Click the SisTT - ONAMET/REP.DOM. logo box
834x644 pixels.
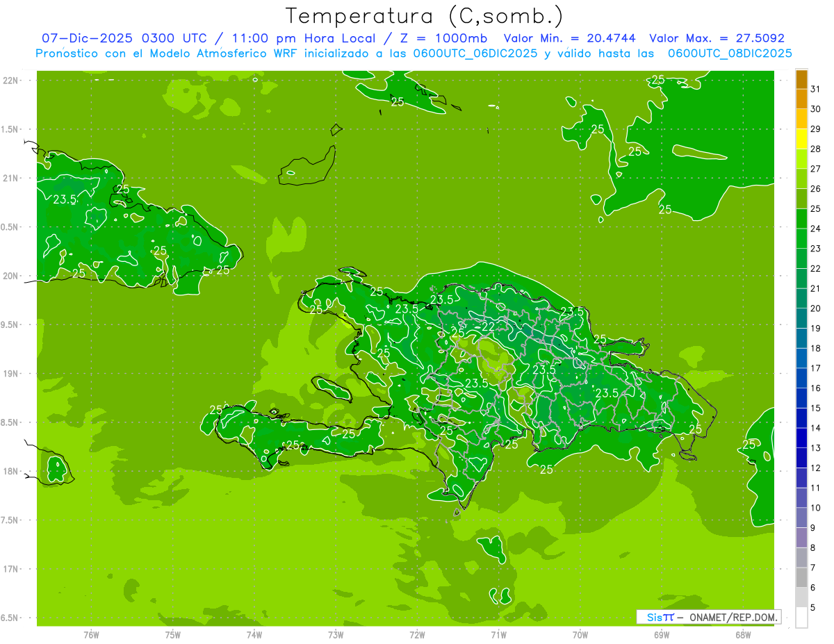point(708,617)
